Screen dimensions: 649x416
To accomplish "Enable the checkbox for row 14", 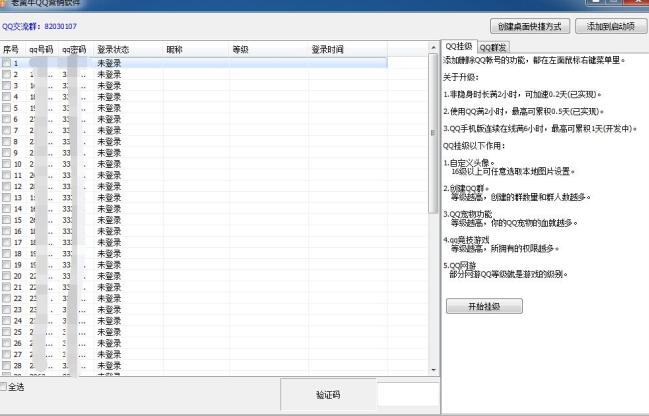I will point(7,208).
